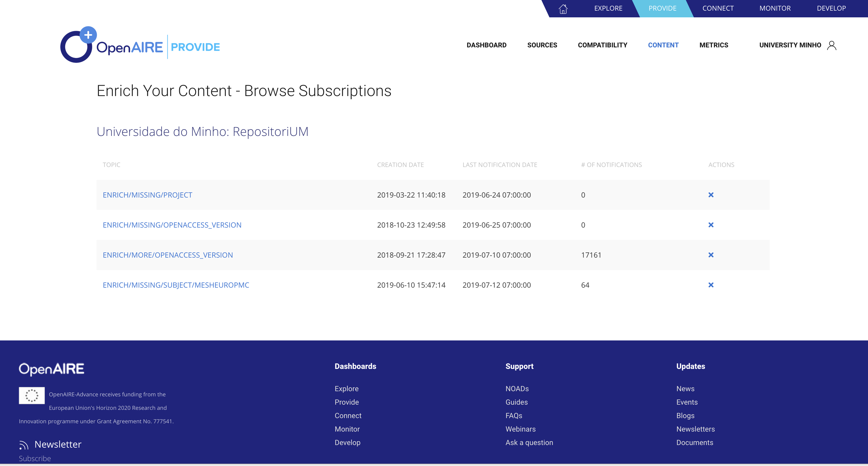Select the PROVIDE top navigation tab

click(x=662, y=8)
